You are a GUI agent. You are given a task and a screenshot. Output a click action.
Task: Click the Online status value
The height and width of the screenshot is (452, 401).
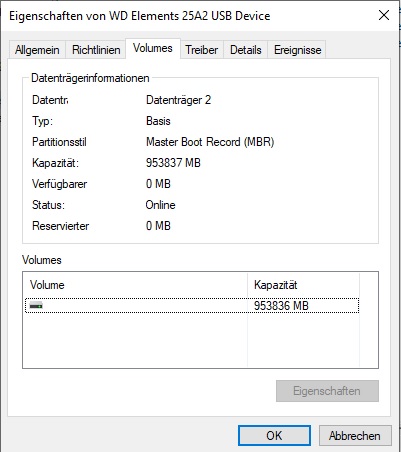pos(160,205)
